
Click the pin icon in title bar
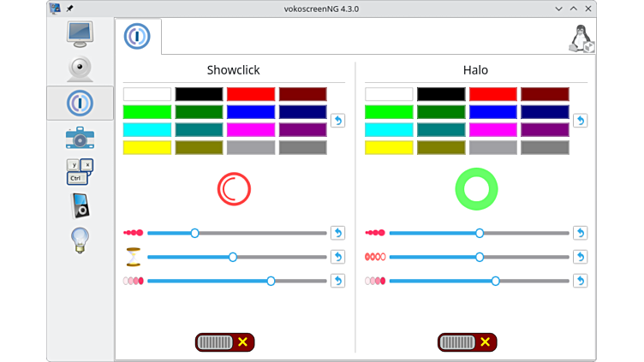point(70,8)
